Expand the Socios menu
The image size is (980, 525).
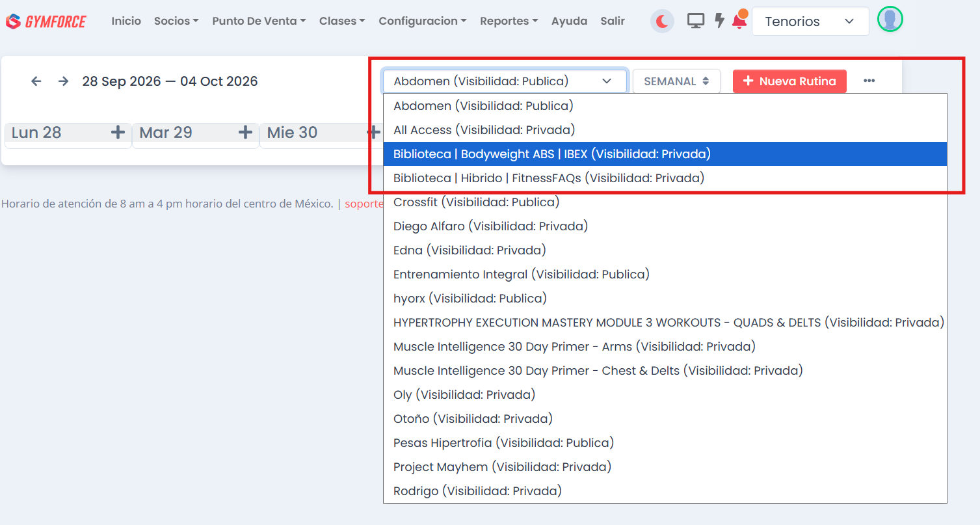click(x=176, y=21)
